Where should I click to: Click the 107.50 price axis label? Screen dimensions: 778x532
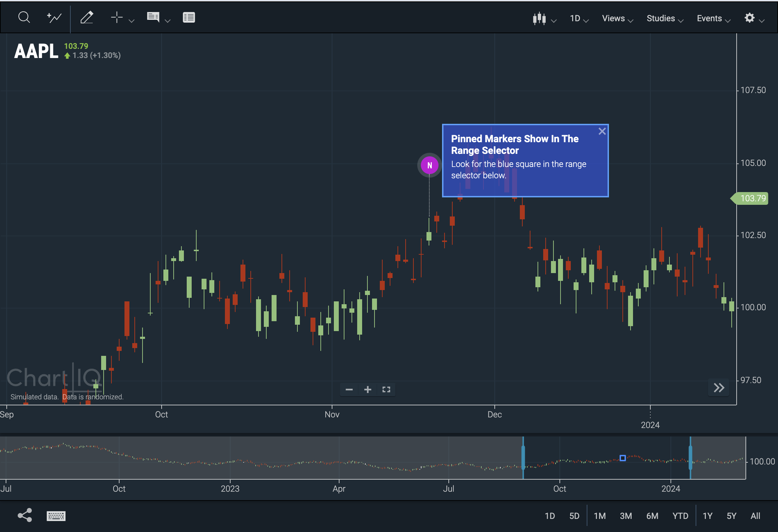click(x=753, y=90)
